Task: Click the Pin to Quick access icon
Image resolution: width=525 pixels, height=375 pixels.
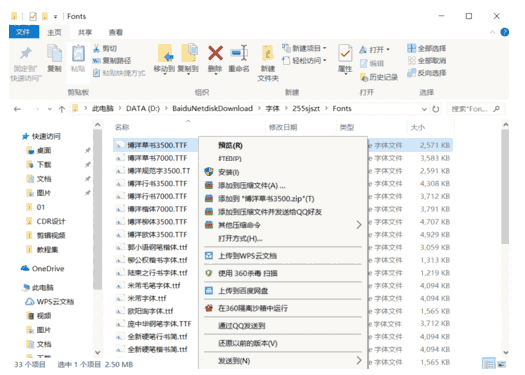Action: [x=26, y=54]
